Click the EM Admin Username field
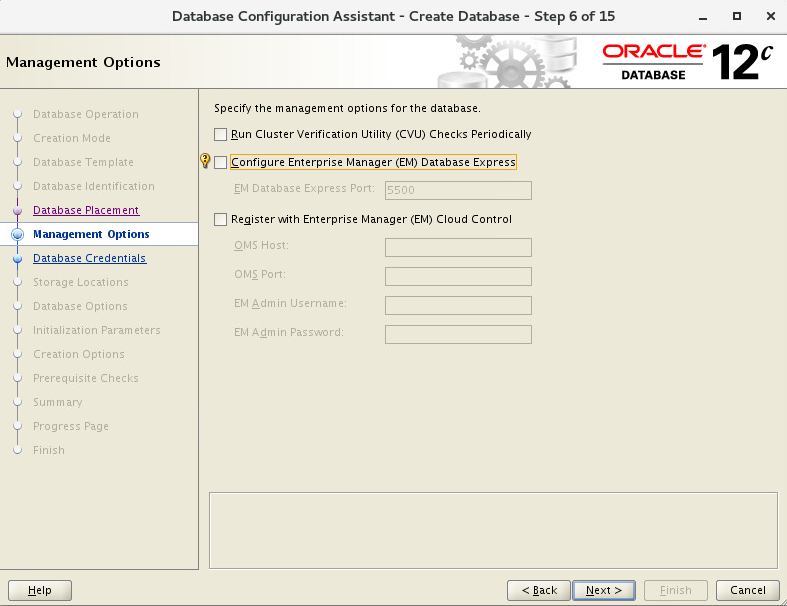Screen dimensions: 787x606 click(x=458, y=305)
